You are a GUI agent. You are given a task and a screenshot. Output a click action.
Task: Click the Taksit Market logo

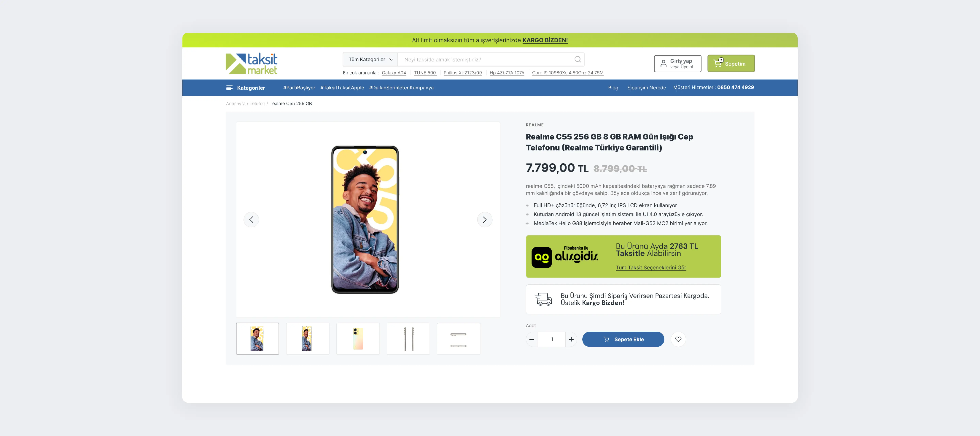click(x=251, y=64)
